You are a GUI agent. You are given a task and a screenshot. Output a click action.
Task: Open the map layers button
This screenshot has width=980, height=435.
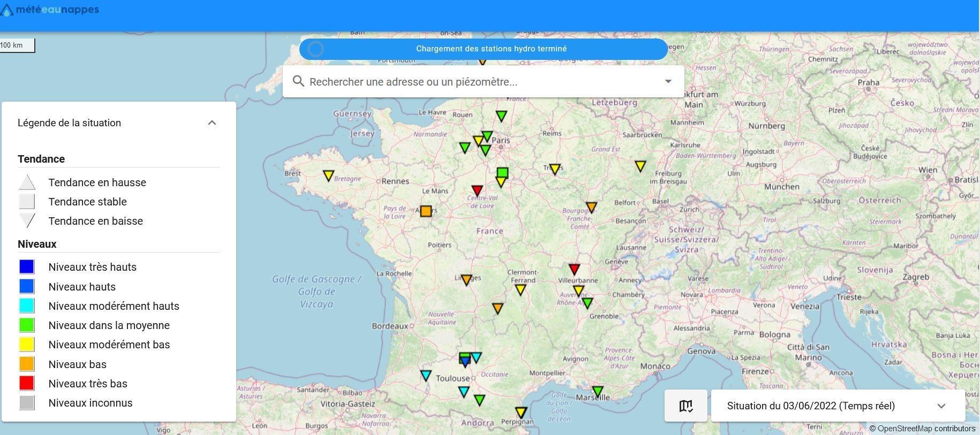click(x=686, y=406)
